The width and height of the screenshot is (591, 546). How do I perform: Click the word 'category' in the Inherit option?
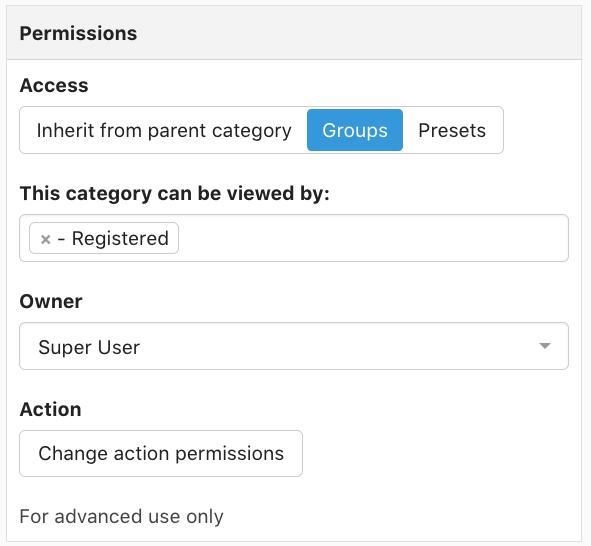click(252, 131)
